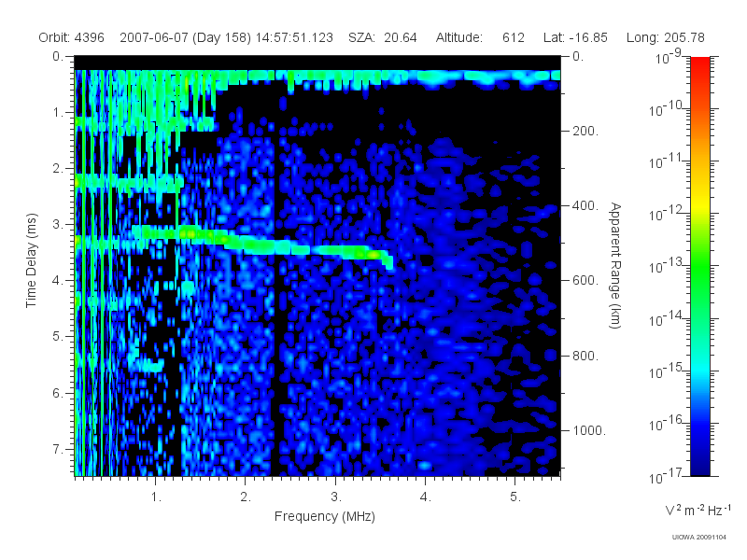Click the "Long: 205.78" text
This screenshot has height=560, width=747.
click(x=665, y=37)
